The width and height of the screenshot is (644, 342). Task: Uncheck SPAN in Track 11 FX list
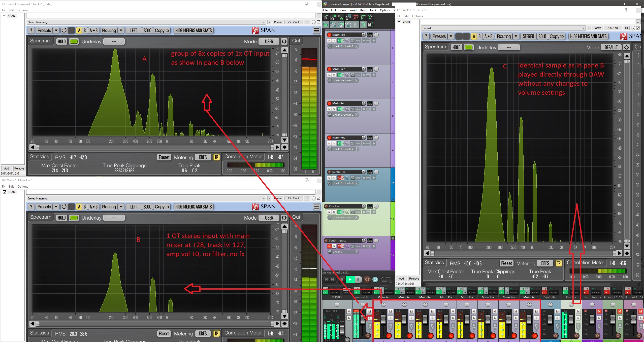coord(399,22)
